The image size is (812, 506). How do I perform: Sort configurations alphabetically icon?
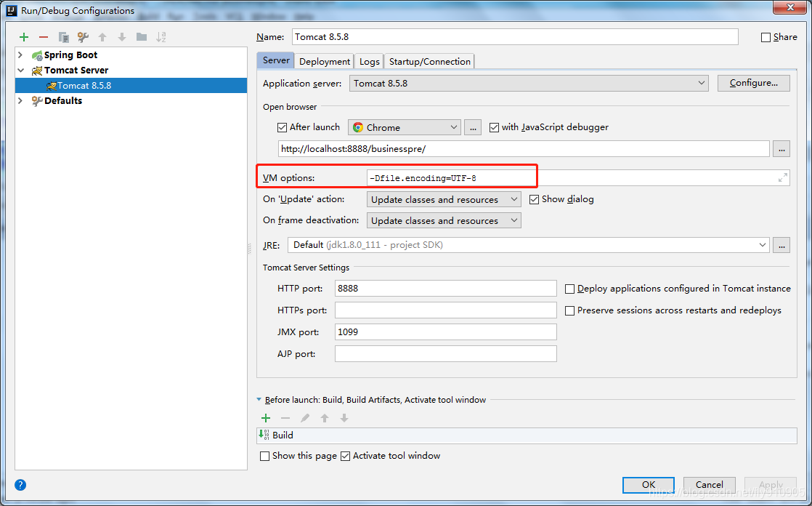pos(161,37)
